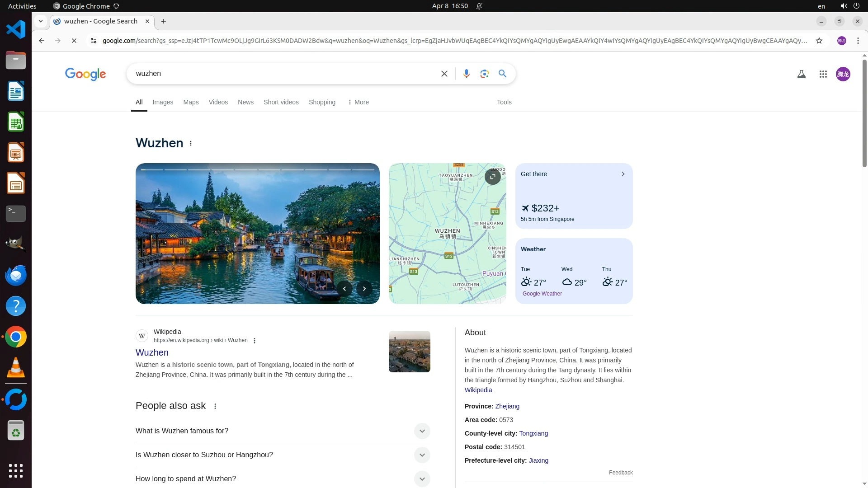Bookmark this page with star icon
This screenshot has width=868, height=488.
click(819, 41)
